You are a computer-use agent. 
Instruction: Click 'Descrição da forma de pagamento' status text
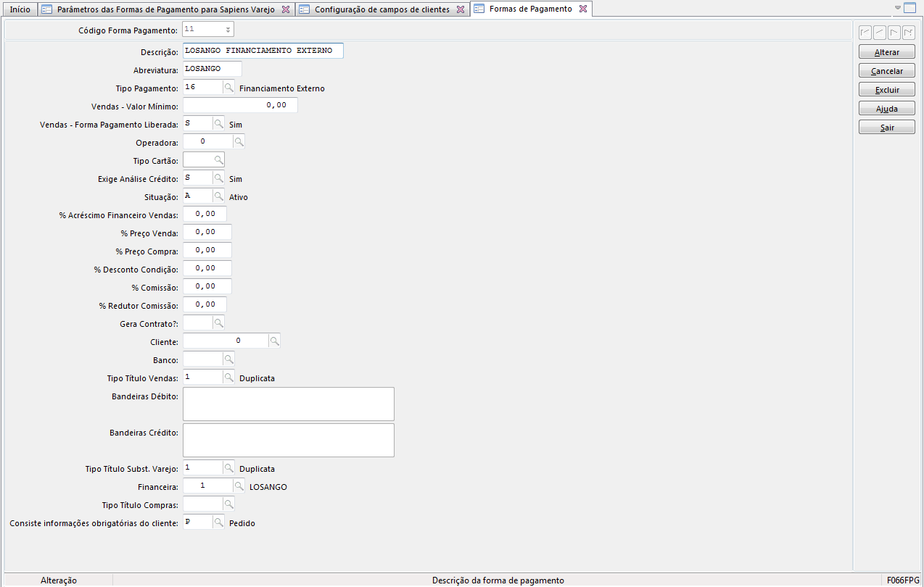pos(498,580)
